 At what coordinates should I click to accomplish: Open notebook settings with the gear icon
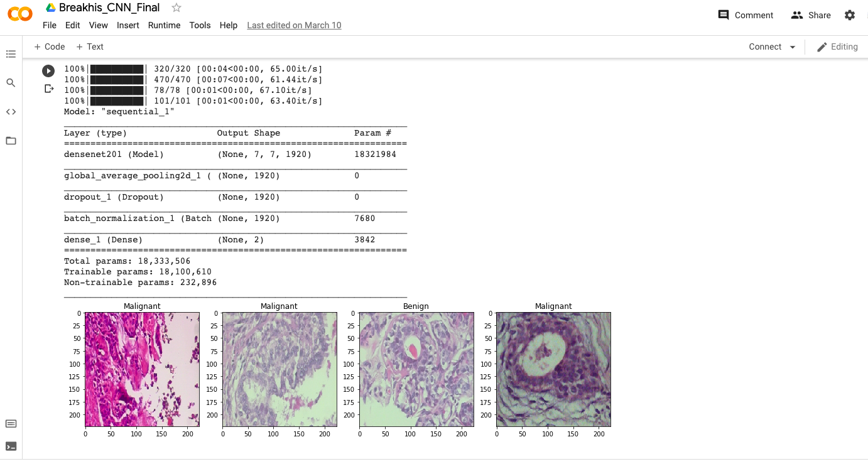click(x=850, y=15)
